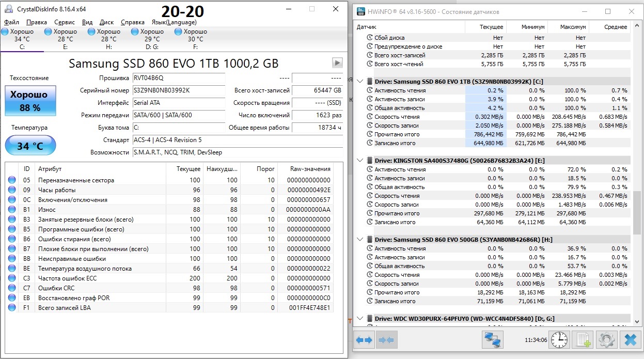Viewport: 644px width, 359px height.
Task: Click the Прошивка field RVT04B6Q
Action: (x=179, y=78)
